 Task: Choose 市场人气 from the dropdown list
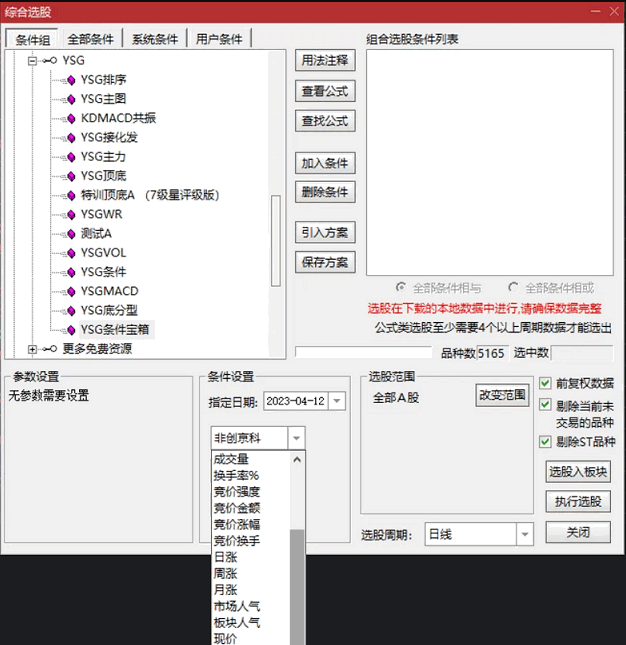click(x=236, y=606)
